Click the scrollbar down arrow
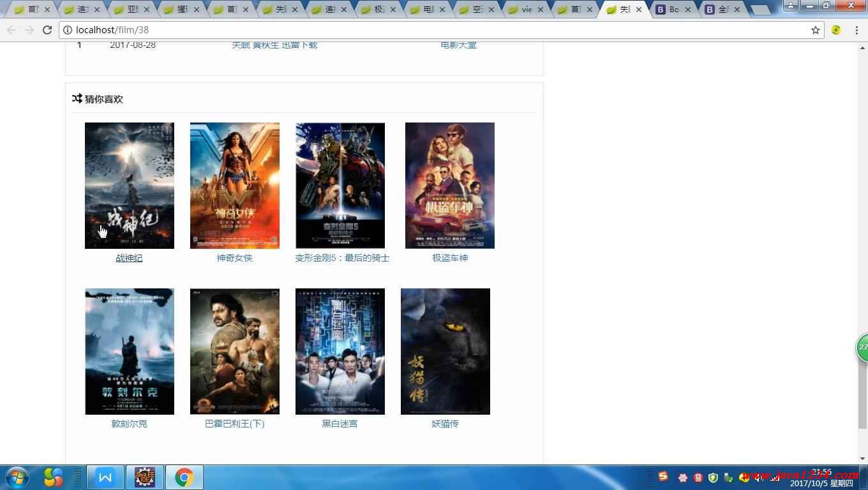The height and width of the screenshot is (490, 868). pyautogui.click(x=862, y=459)
